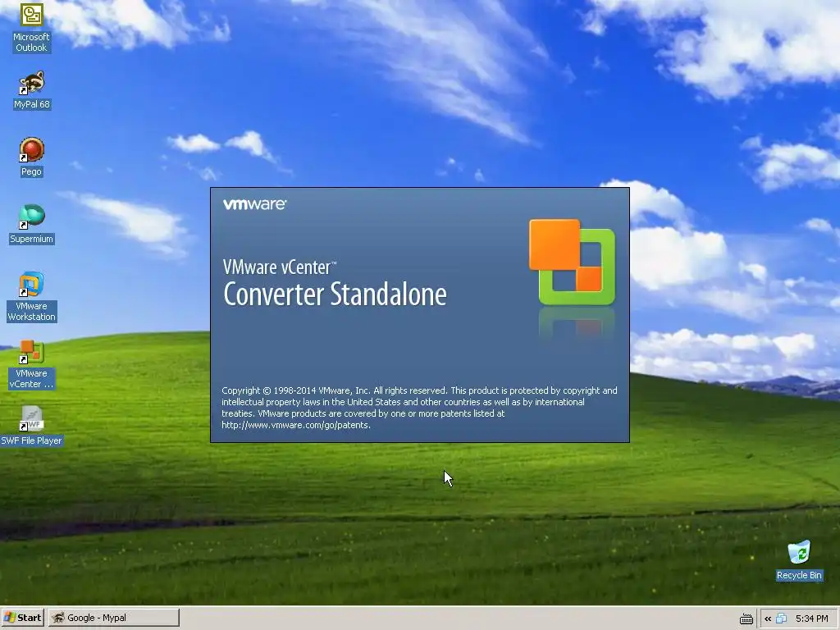Click the network connection tray icon
Image resolution: width=840 pixels, height=630 pixels.
pyautogui.click(x=781, y=619)
